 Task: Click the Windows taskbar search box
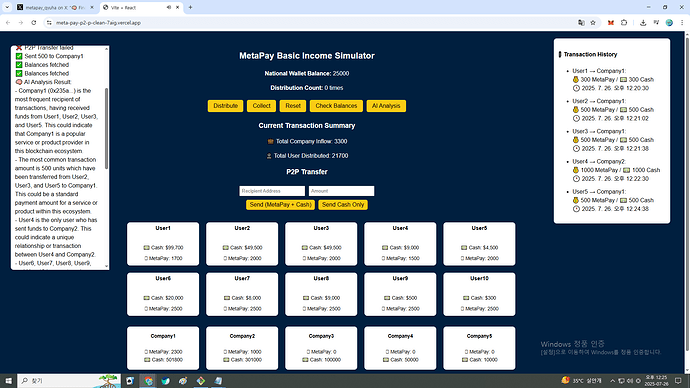[69, 381]
